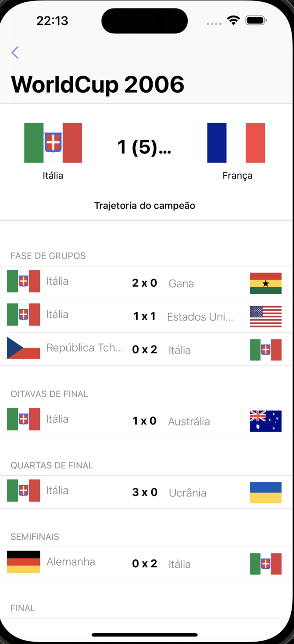Tap the back chevron to return

click(x=15, y=53)
